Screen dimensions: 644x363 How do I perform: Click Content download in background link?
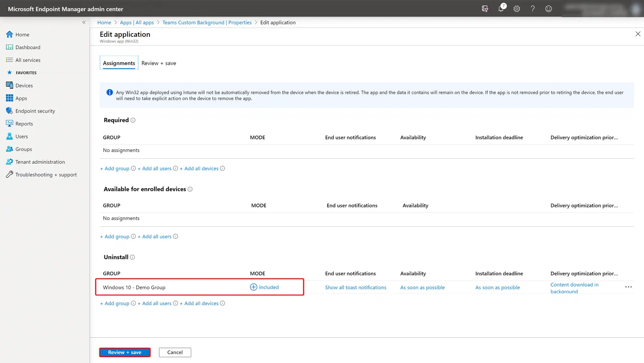coord(575,288)
